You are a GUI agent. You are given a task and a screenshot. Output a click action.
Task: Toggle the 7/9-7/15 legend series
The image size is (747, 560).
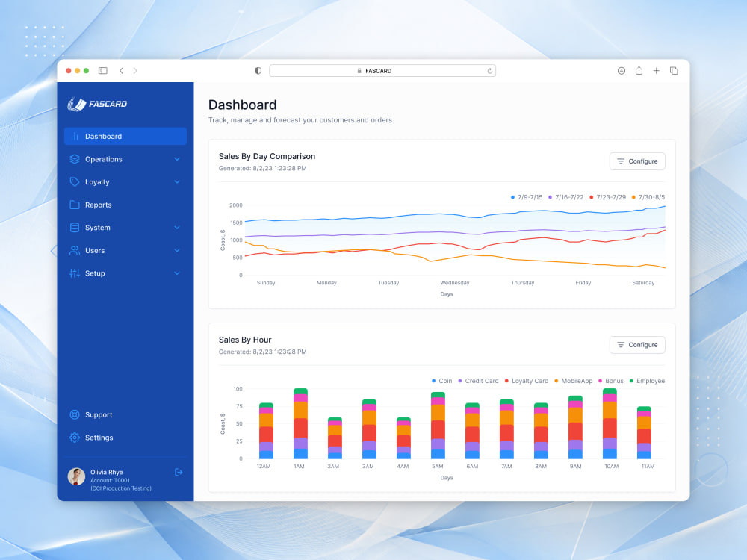[x=527, y=197]
